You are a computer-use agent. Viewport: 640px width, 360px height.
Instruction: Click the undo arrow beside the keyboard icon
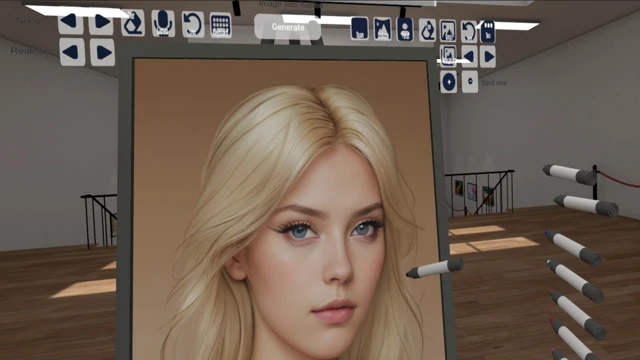coord(193,24)
